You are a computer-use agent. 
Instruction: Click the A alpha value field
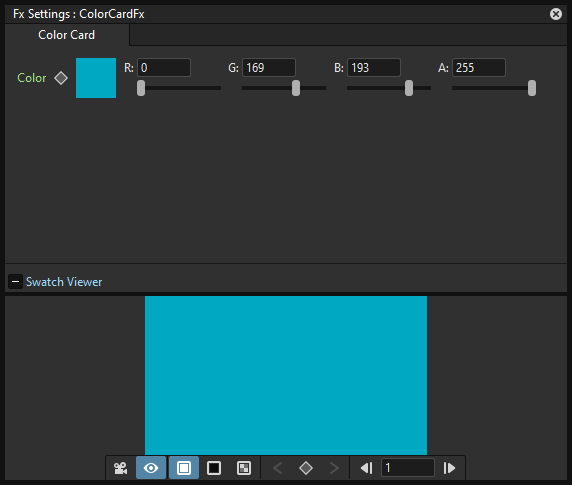click(479, 68)
